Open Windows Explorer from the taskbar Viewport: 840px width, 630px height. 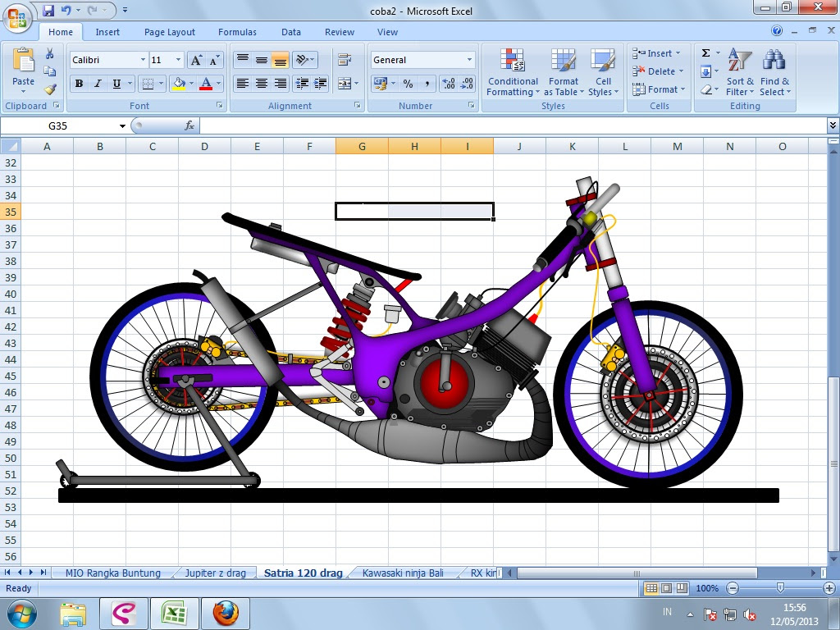click(72, 614)
